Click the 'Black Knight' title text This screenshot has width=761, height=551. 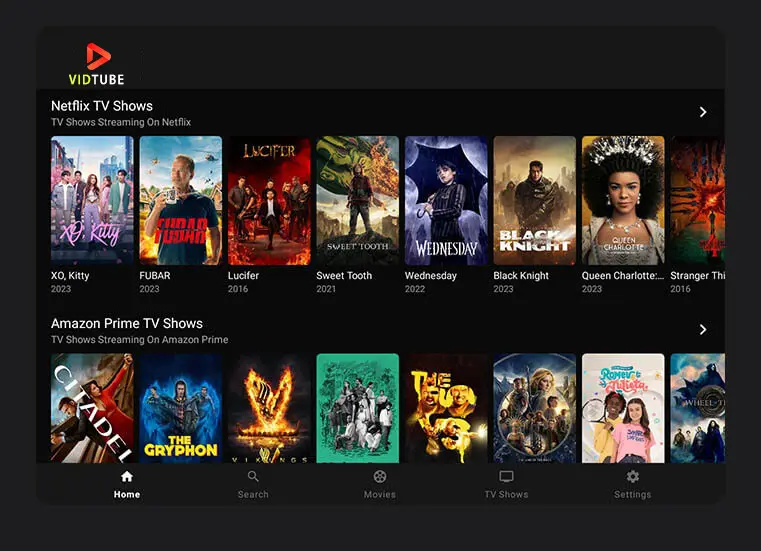521,276
